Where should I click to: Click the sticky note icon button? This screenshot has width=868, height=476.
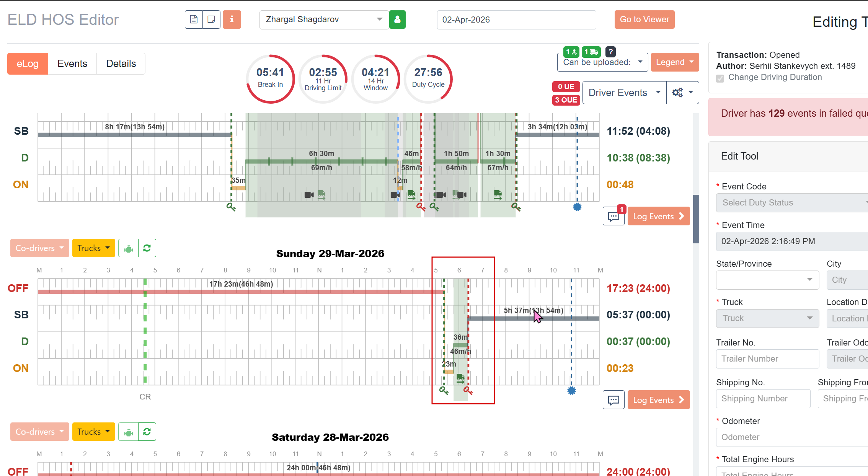pos(211,20)
